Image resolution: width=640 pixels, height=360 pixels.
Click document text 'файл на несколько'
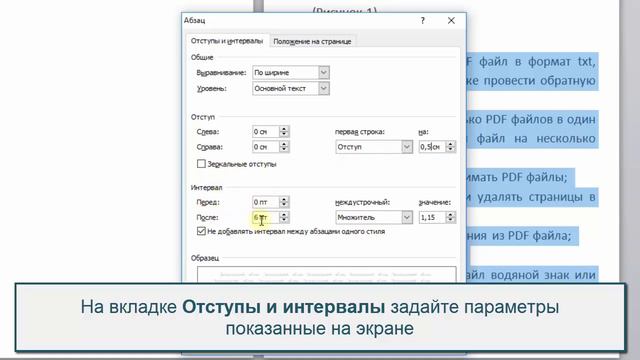coord(536,139)
